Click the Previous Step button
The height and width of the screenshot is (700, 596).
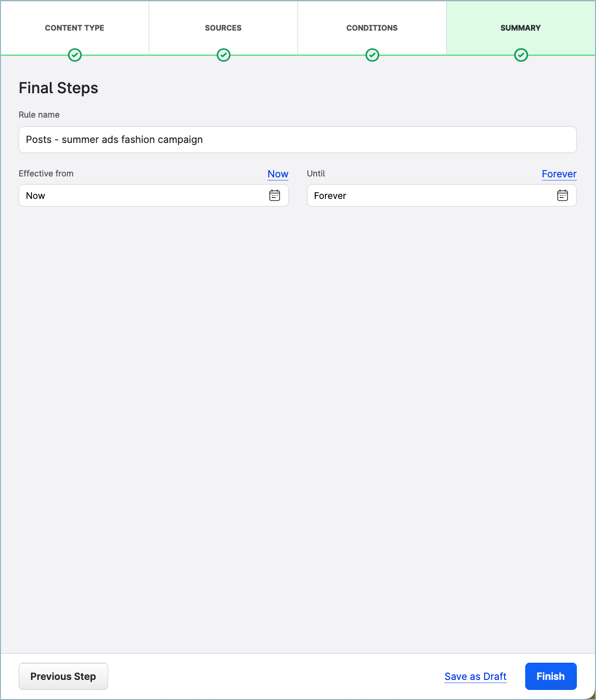(63, 676)
